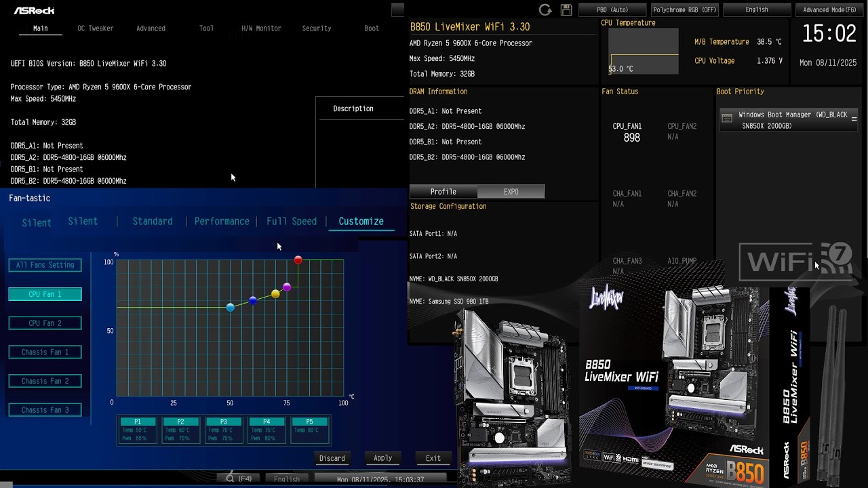Click the English language button in the bottom bar
Screen dimensions: 868x488
click(287, 479)
